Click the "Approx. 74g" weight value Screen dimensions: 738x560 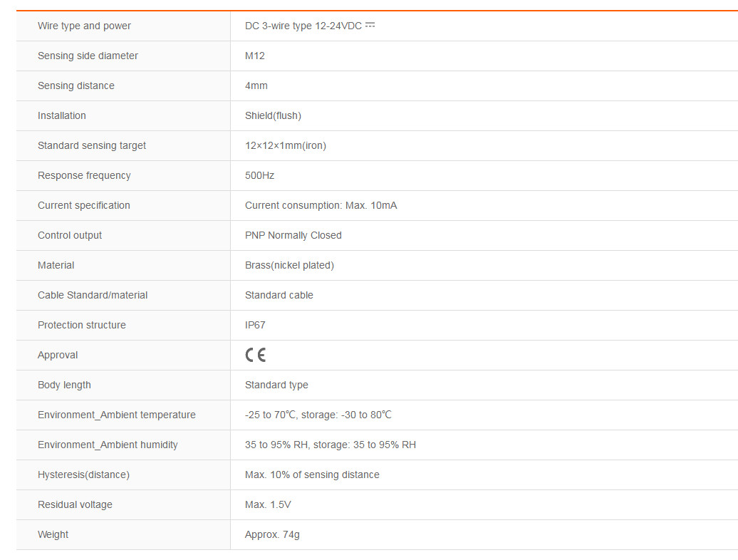(272, 534)
